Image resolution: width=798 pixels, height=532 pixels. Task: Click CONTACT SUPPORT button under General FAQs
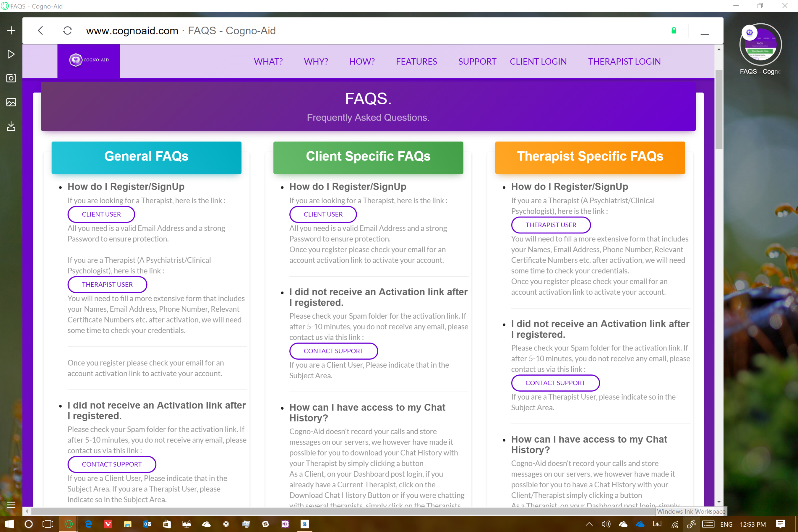[x=112, y=464]
